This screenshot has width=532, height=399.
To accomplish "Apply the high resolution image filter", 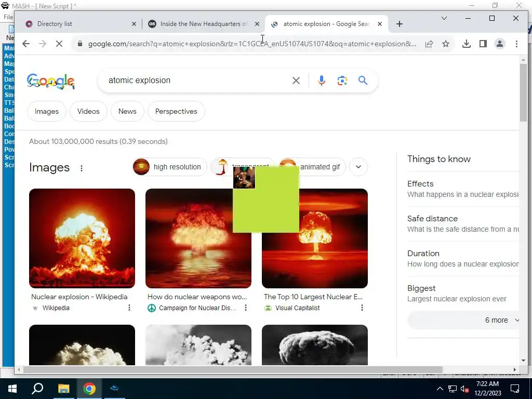I will [169, 167].
